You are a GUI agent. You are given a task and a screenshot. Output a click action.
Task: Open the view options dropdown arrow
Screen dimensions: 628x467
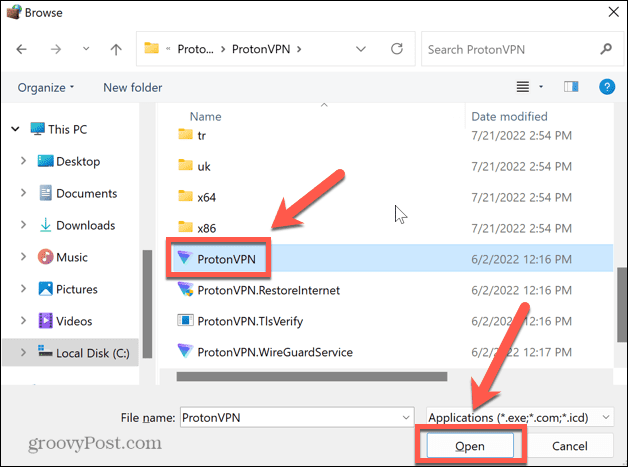541,87
